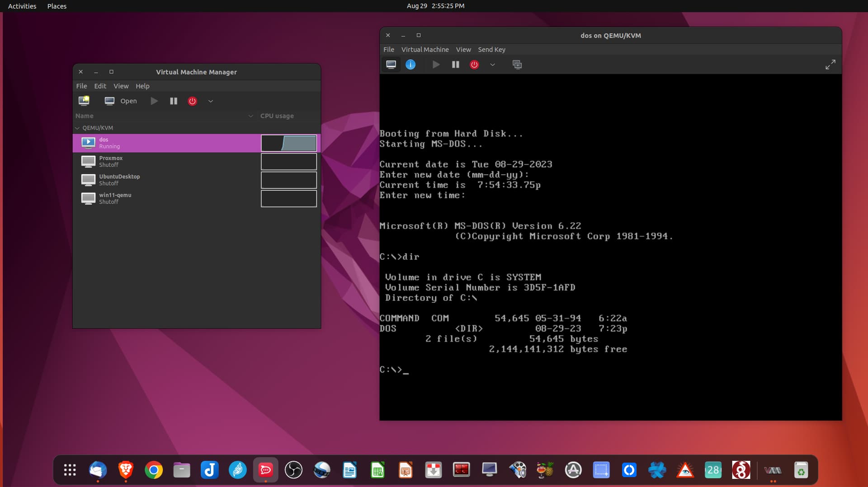Launch OBS Studio from dock
Screen dimensions: 868x487
click(x=294, y=470)
